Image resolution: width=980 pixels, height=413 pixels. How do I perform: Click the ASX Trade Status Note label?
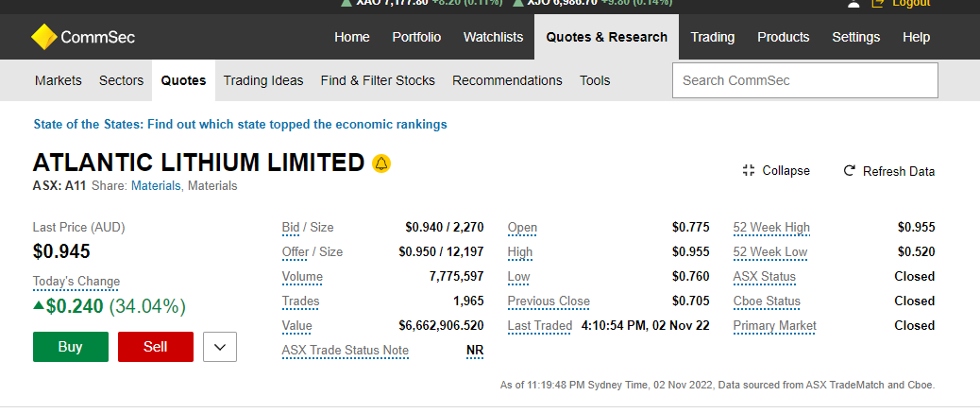coord(346,351)
